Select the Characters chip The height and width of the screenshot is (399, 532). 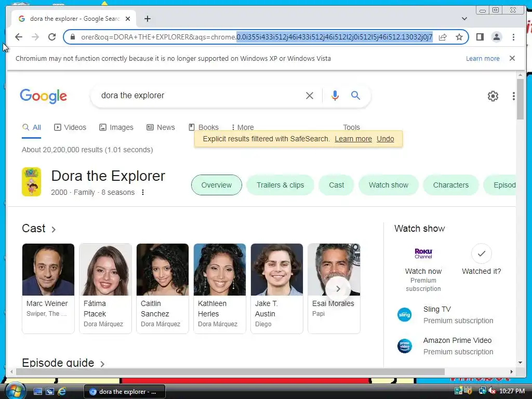pos(450,185)
